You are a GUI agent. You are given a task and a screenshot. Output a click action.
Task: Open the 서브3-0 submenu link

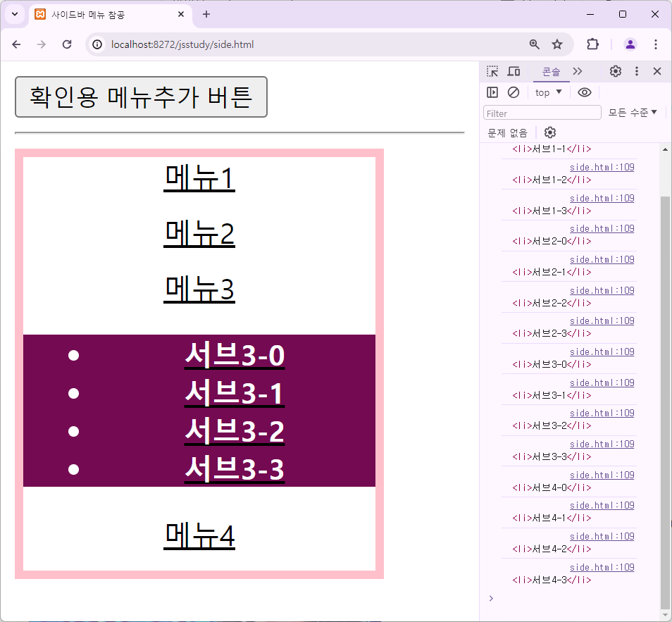[235, 355]
